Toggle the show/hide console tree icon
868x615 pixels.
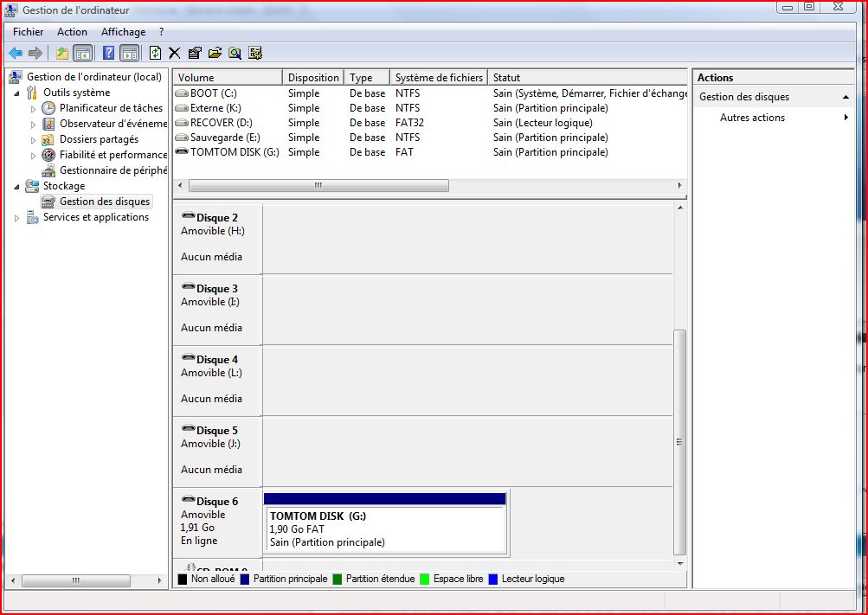83,53
